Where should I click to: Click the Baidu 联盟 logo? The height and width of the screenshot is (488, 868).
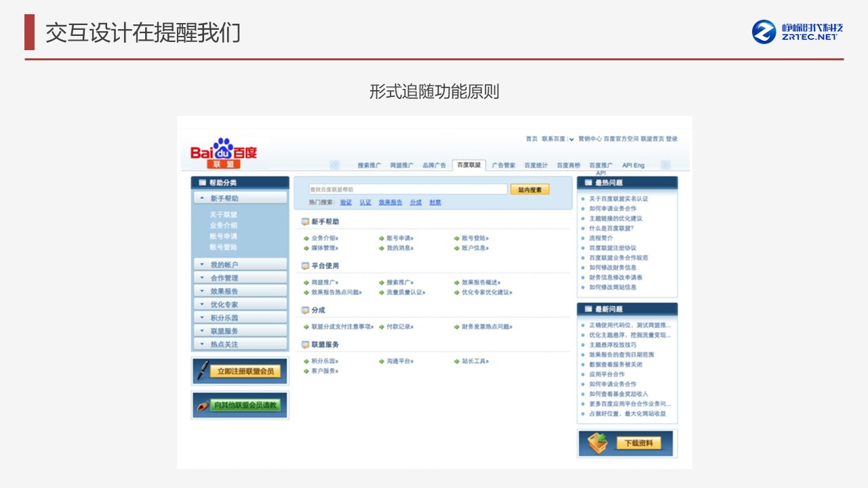pyautogui.click(x=223, y=153)
